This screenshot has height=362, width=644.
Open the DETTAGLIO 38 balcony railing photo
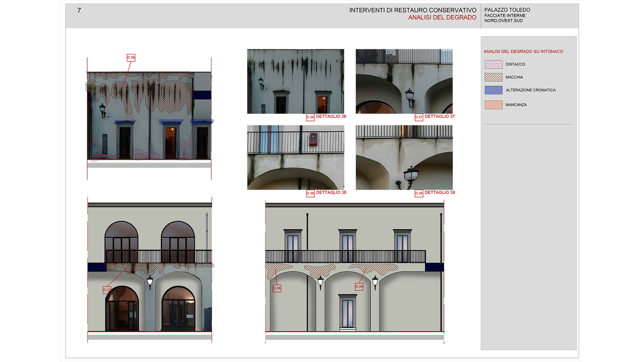pos(296,158)
